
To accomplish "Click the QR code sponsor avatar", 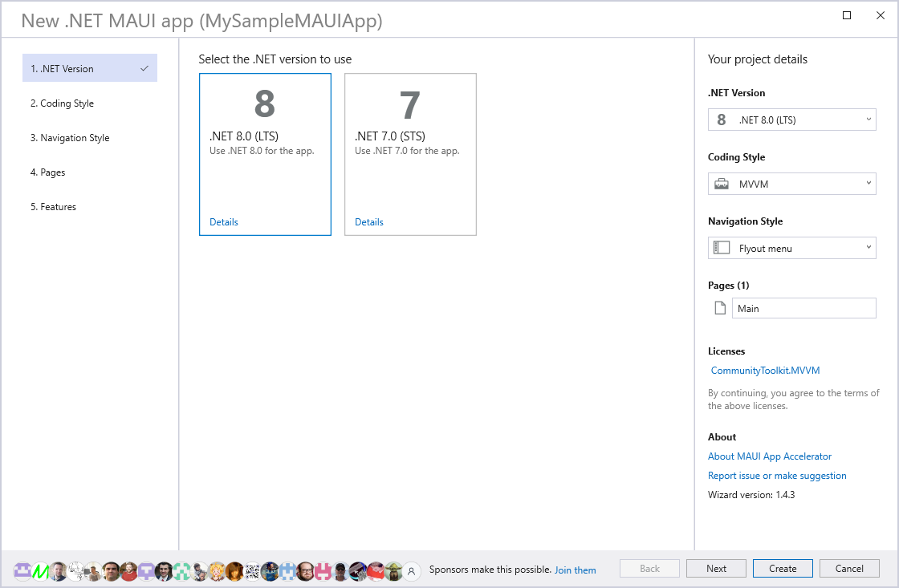I will pyautogui.click(x=252, y=571).
